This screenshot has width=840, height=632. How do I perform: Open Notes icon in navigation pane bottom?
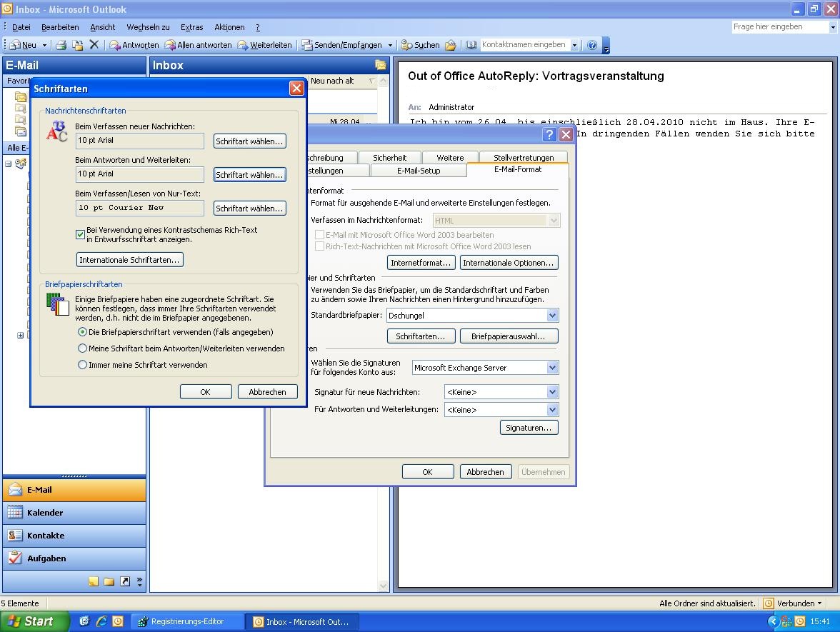[x=93, y=581]
